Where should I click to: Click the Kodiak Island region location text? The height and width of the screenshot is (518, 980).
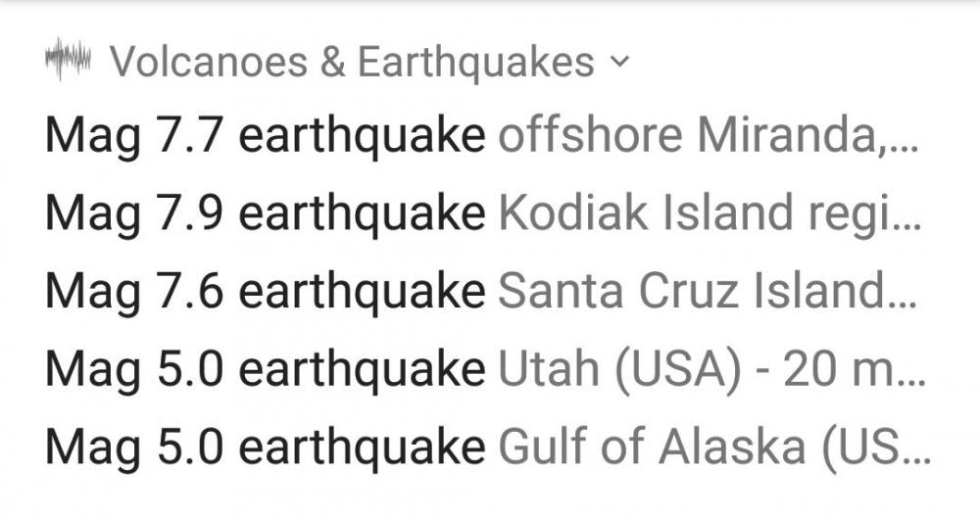pos(698,213)
